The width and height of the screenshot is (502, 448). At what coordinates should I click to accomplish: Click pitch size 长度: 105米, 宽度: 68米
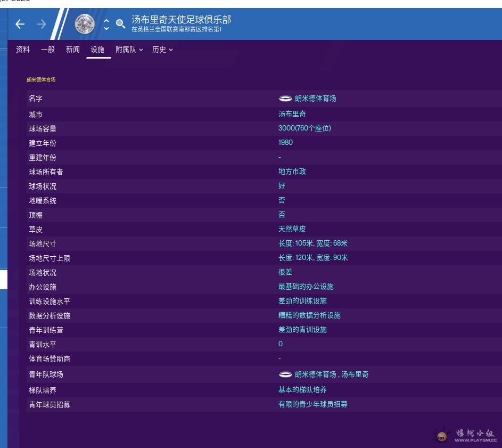pyautogui.click(x=313, y=243)
